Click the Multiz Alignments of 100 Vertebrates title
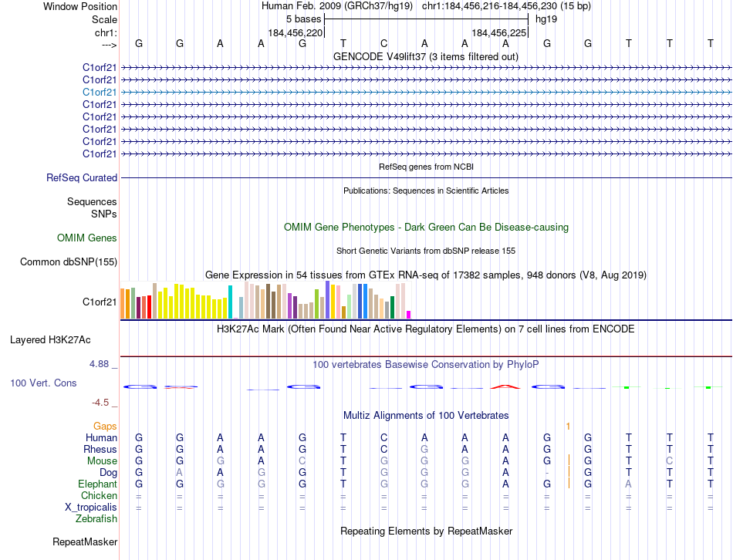The width and height of the screenshot is (733, 560). tap(426, 416)
